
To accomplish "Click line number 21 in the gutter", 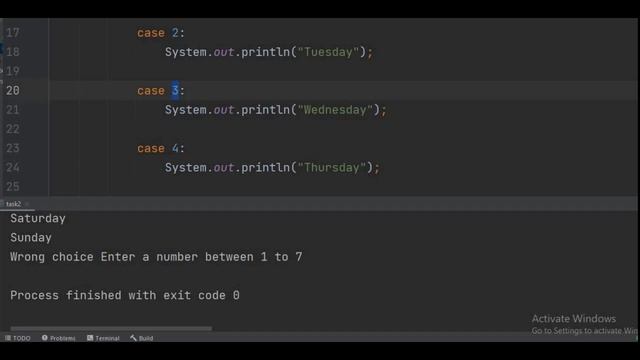I will click(13, 110).
